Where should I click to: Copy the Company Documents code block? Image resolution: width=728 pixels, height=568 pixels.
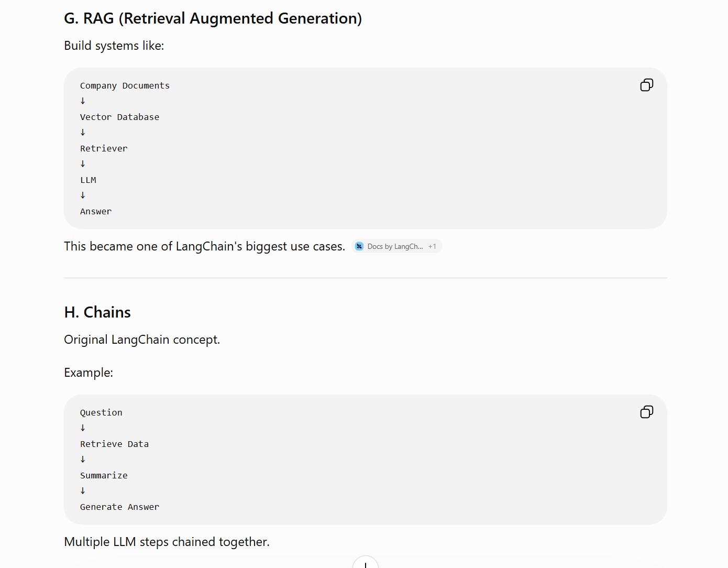coord(647,85)
